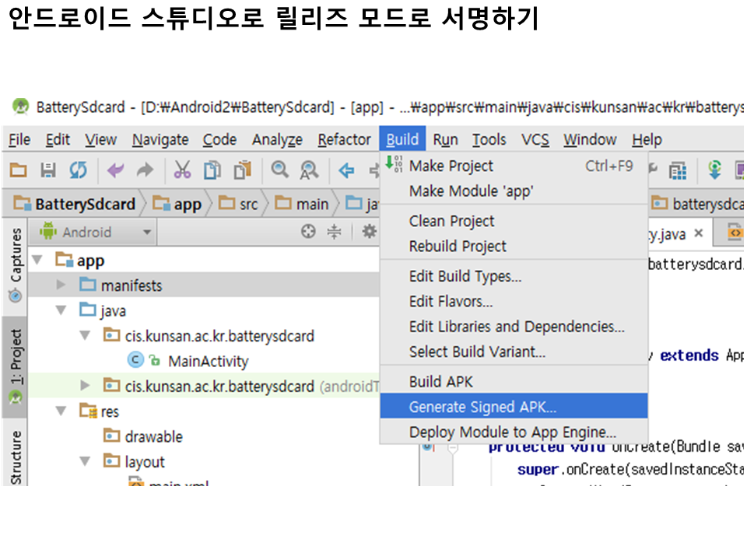Viewport: 747px width, 560px height.
Task: Collapse the res folder
Action: point(61,411)
